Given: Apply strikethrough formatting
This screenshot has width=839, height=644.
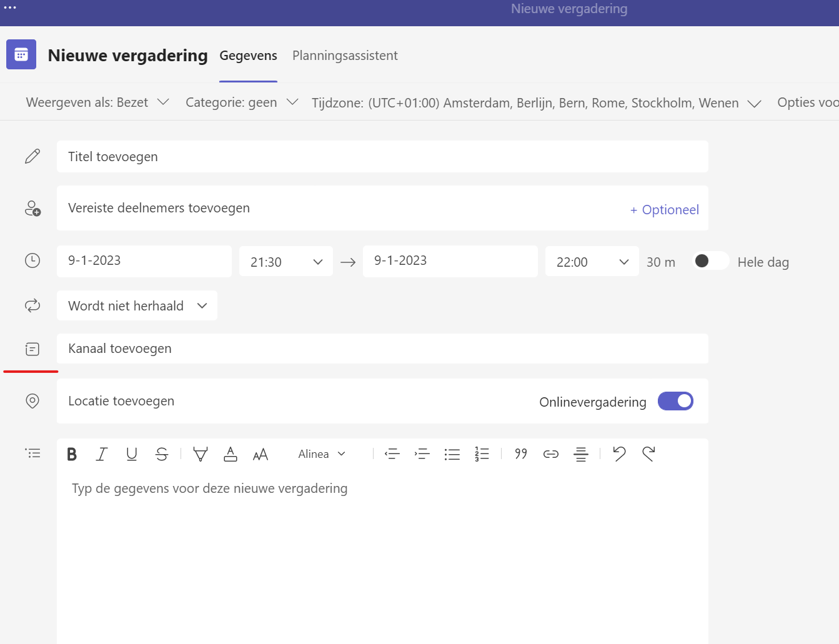Looking at the screenshot, I should coord(162,454).
